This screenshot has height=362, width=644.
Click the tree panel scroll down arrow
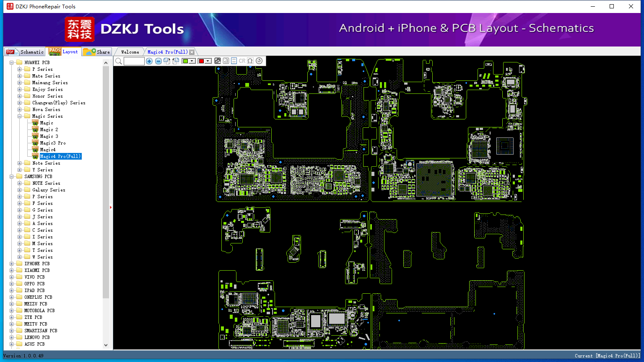point(106,345)
